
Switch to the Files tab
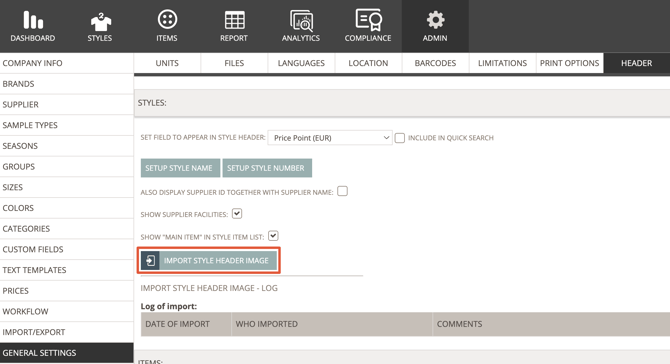(x=234, y=63)
